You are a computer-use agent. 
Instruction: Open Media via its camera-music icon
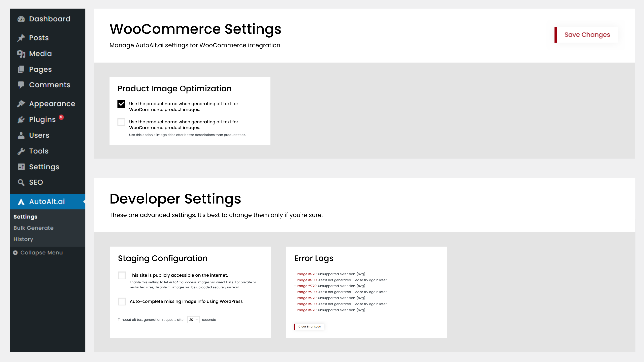21,53
